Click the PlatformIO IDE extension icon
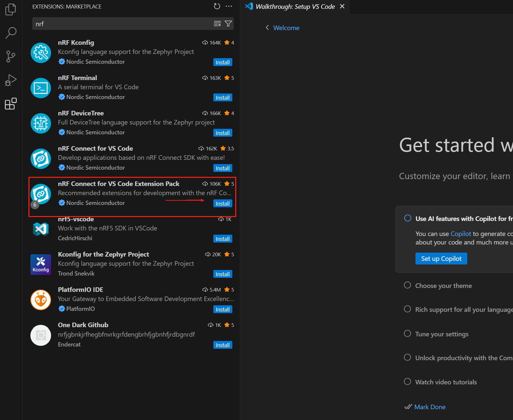513x420 pixels. pos(41,300)
